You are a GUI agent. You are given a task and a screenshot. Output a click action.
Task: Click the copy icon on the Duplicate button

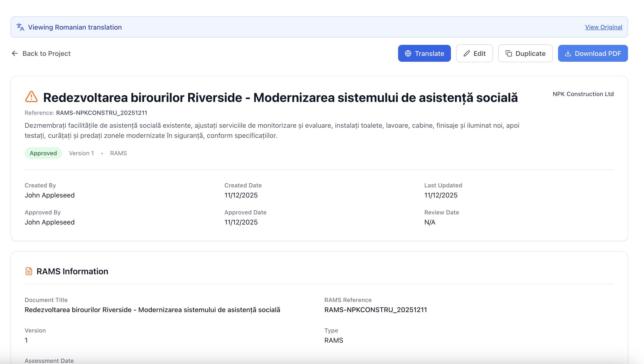(x=509, y=54)
